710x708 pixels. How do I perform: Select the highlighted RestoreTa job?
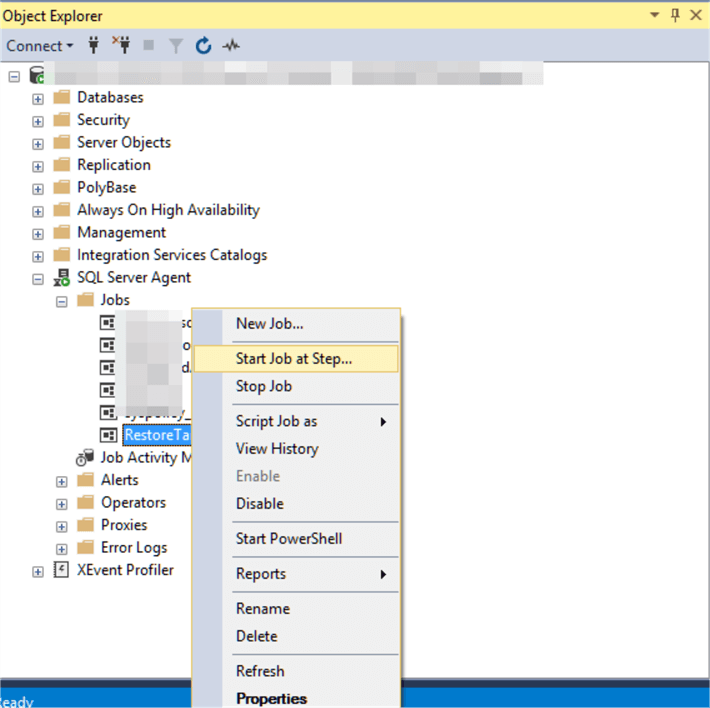pos(157,435)
